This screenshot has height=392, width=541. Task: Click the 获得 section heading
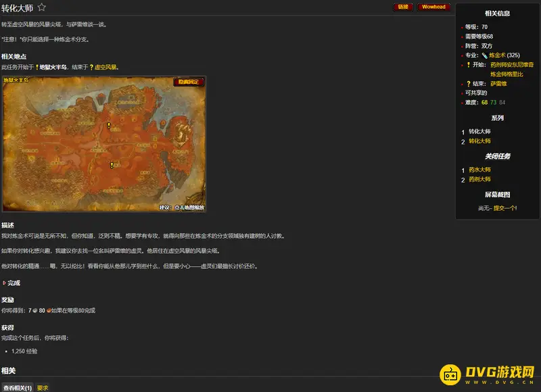point(7,328)
